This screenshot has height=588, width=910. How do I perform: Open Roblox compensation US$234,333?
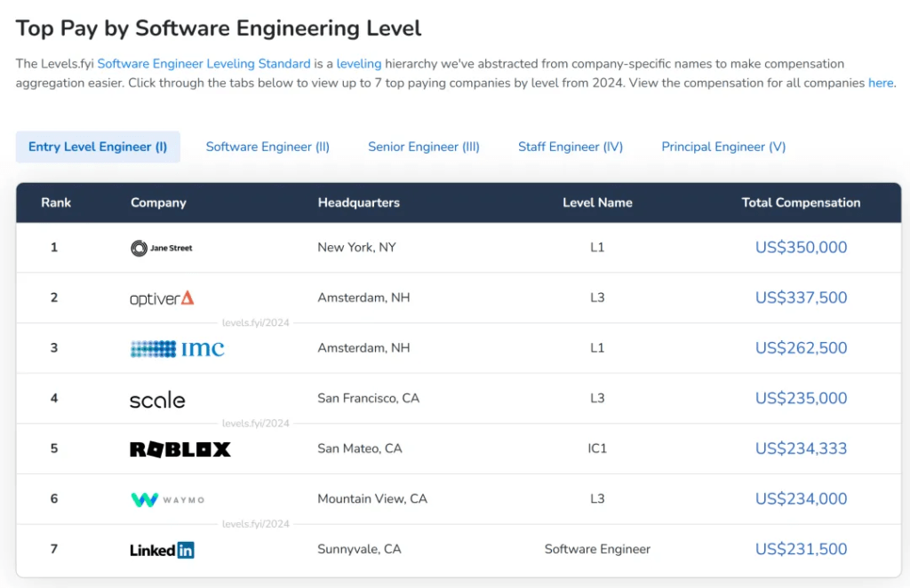coord(801,449)
